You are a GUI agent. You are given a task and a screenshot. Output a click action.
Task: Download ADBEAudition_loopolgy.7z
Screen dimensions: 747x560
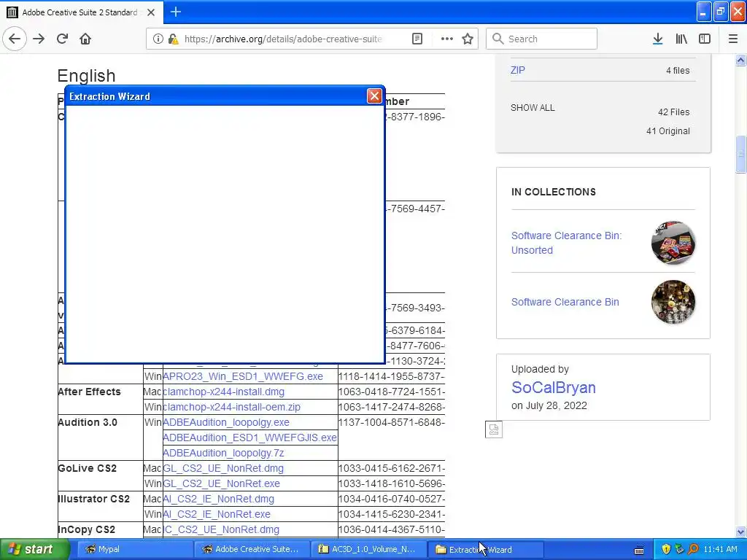223,452
